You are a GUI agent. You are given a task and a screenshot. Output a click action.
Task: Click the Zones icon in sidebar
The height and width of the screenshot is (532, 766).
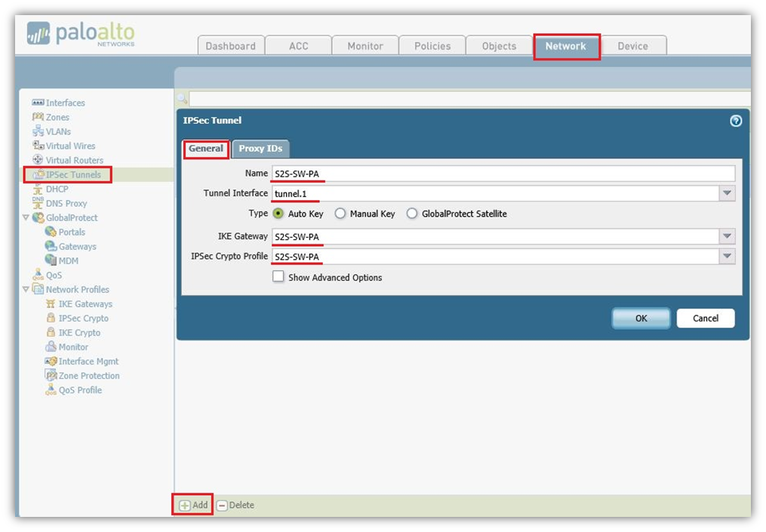pyautogui.click(x=38, y=117)
